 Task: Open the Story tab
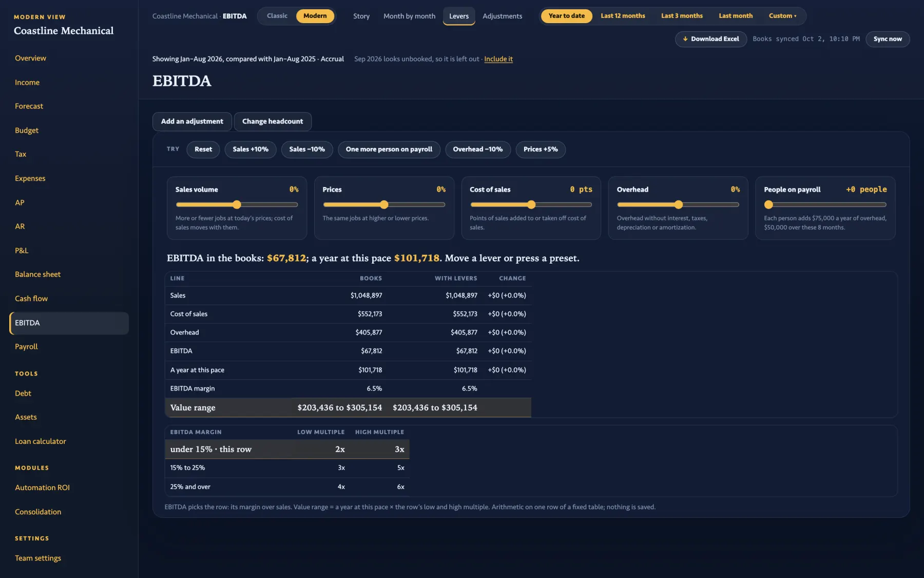coord(361,16)
